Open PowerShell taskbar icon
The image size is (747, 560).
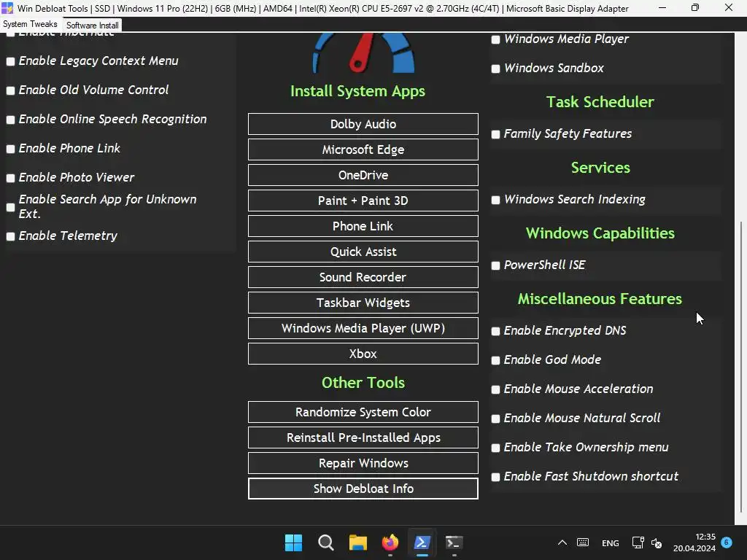tap(422, 542)
